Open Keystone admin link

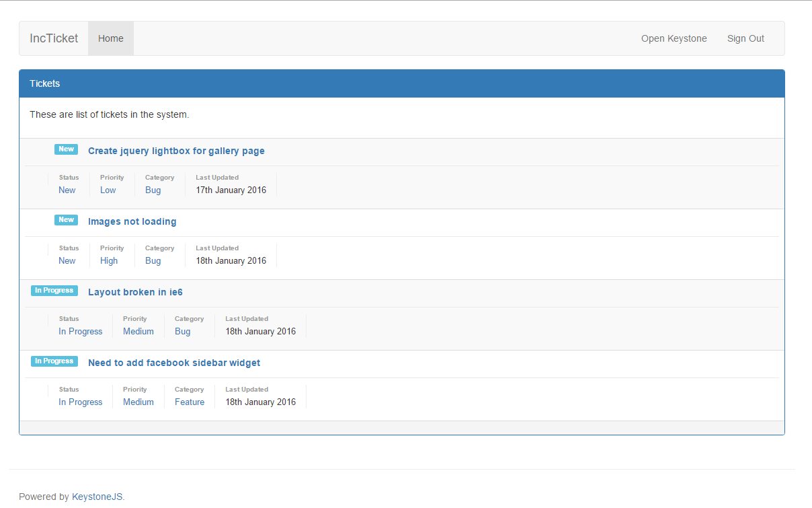(674, 38)
